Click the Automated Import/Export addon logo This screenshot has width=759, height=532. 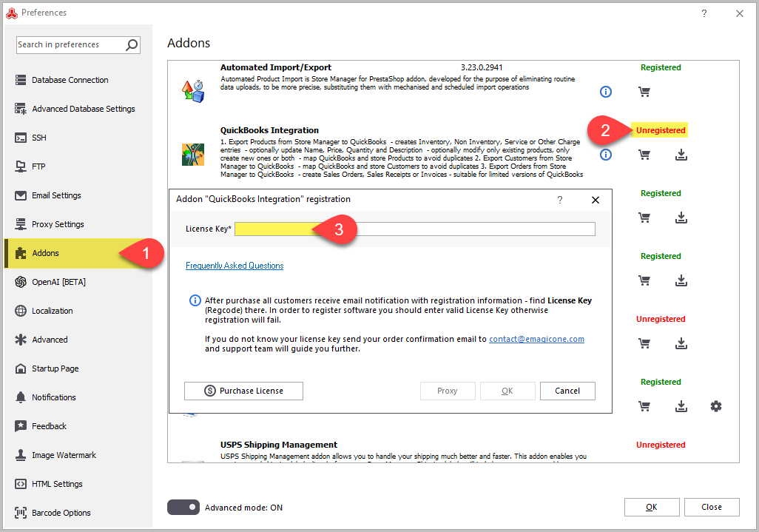coord(192,92)
